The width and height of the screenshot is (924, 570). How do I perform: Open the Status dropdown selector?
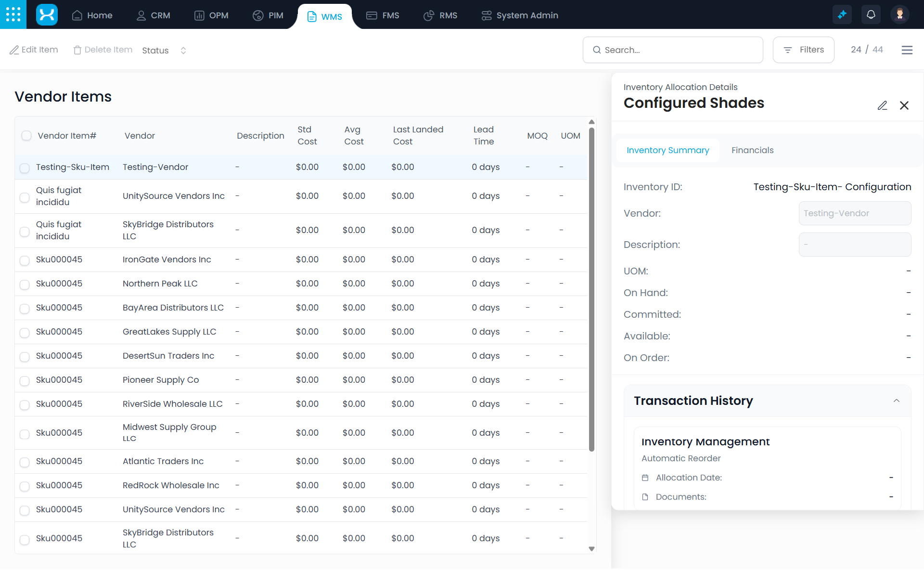pos(164,51)
